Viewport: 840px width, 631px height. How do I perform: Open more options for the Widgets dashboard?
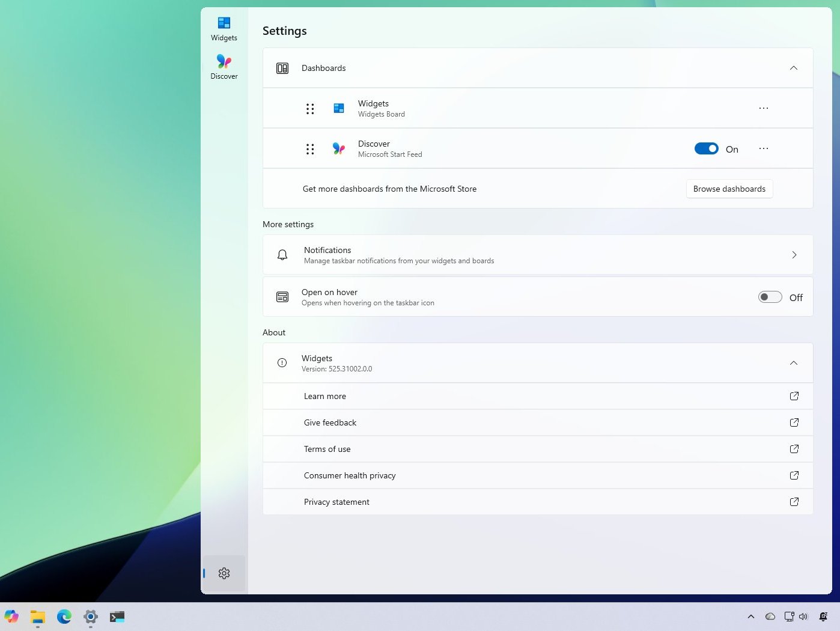pos(763,108)
